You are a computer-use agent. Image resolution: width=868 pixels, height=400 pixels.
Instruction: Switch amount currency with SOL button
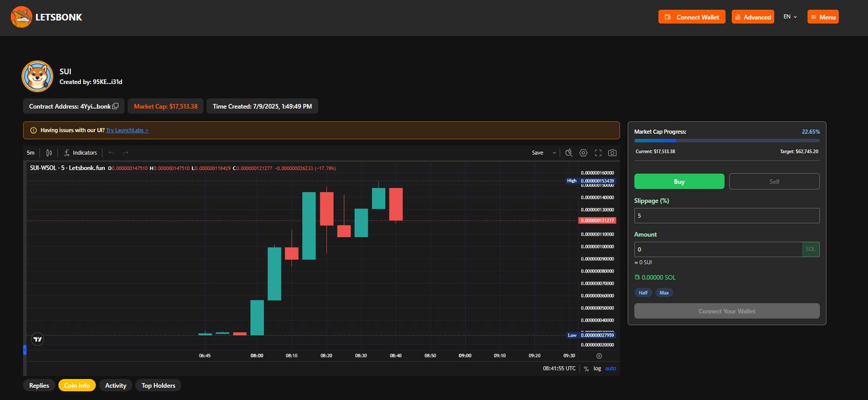(811, 249)
